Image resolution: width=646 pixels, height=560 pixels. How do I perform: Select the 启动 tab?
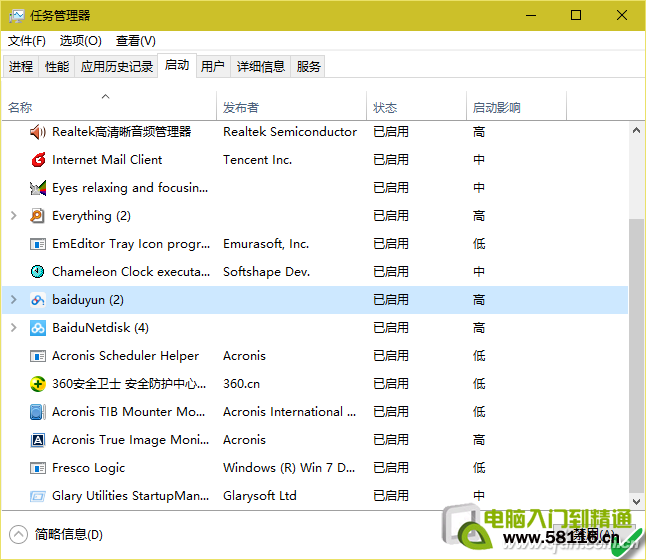tap(177, 65)
